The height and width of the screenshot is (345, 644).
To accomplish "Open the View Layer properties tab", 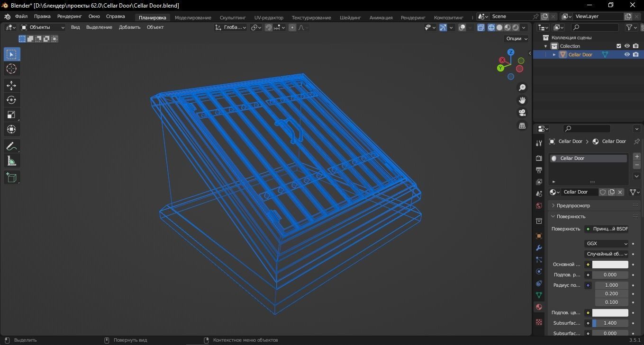I will point(539,182).
